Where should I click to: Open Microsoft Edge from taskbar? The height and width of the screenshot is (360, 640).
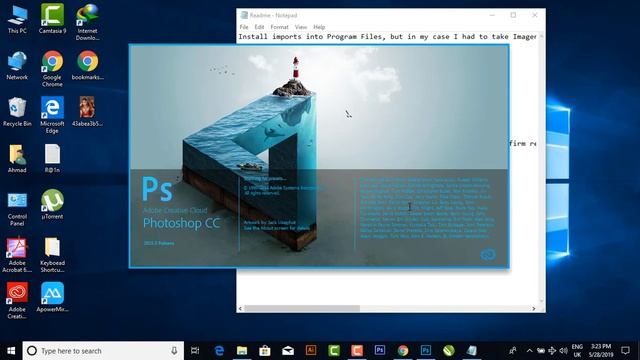click(x=219, y=350)
